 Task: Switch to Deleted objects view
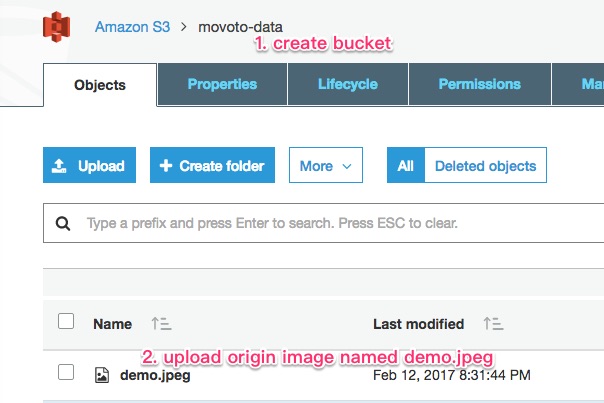tap(485, 166)
